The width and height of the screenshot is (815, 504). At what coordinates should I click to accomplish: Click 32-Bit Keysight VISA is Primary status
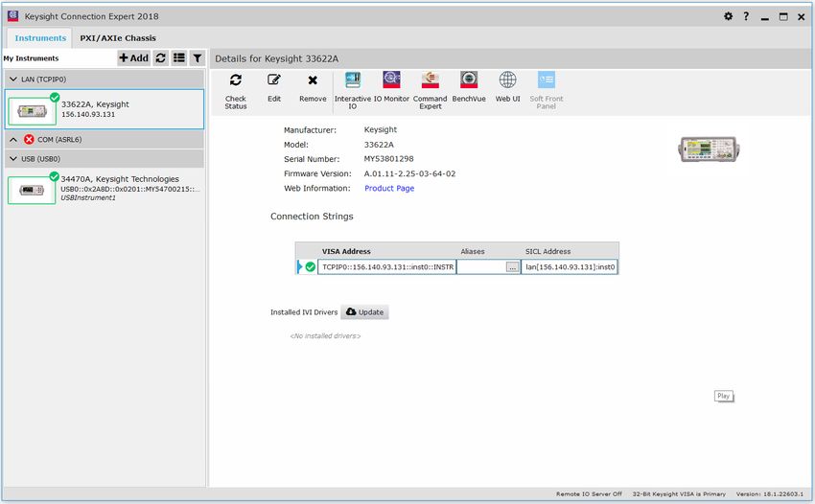pos(679,494)
